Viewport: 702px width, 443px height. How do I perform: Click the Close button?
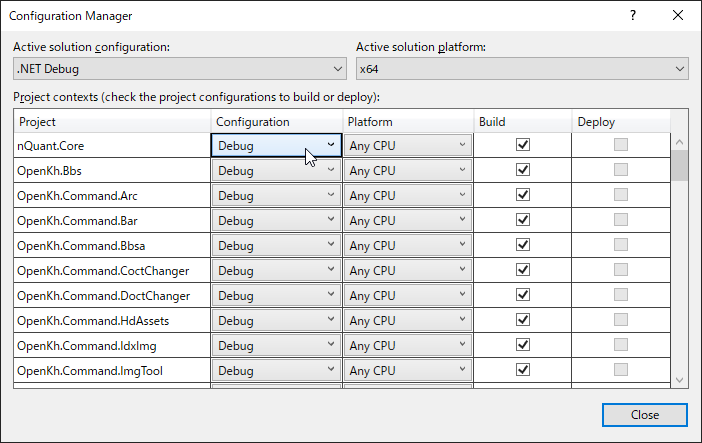pos(645,415)
